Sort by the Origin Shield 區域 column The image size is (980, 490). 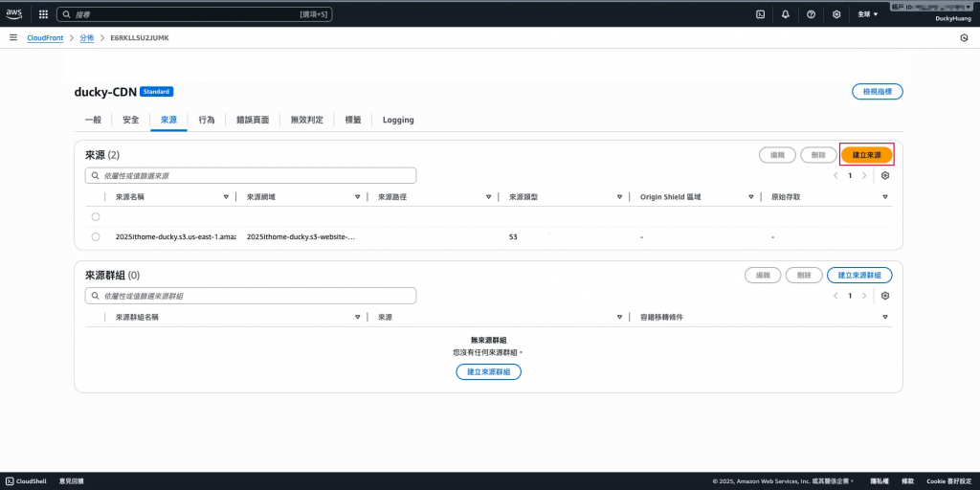(x=750, y=197)
